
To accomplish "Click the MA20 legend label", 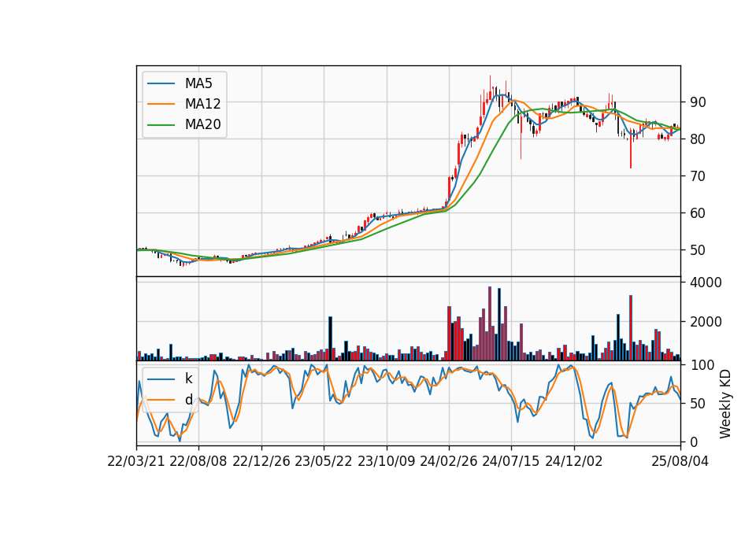I will 202,124.
